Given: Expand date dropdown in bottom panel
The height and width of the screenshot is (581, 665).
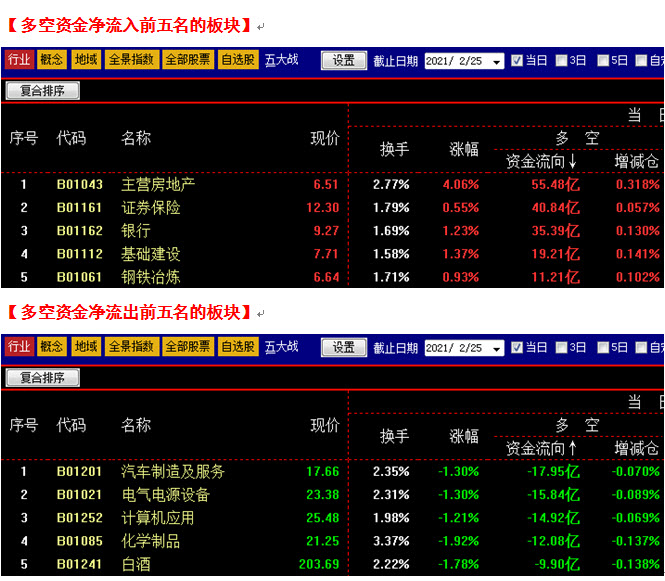Looking at the screenshot, I should [496, 349].
